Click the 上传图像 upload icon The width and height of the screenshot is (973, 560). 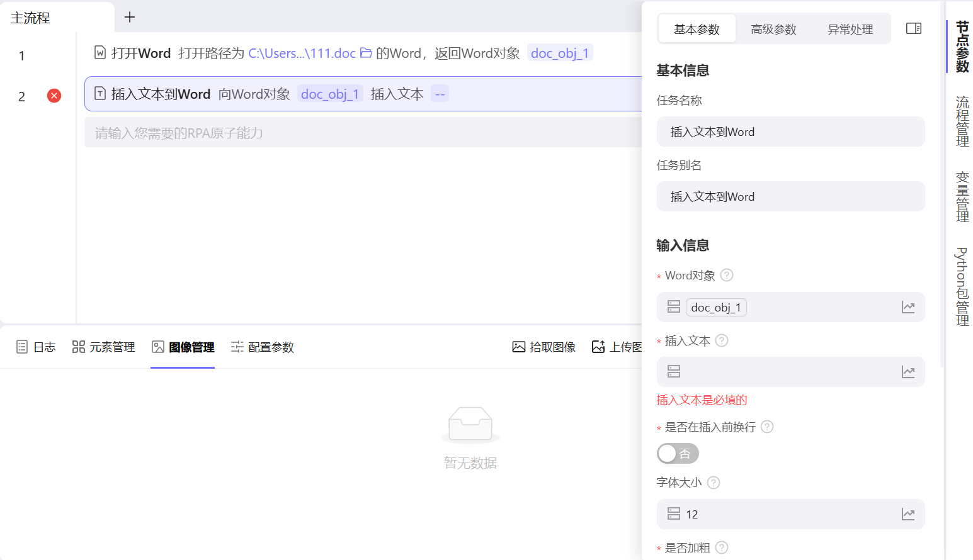tap(598, 346)
